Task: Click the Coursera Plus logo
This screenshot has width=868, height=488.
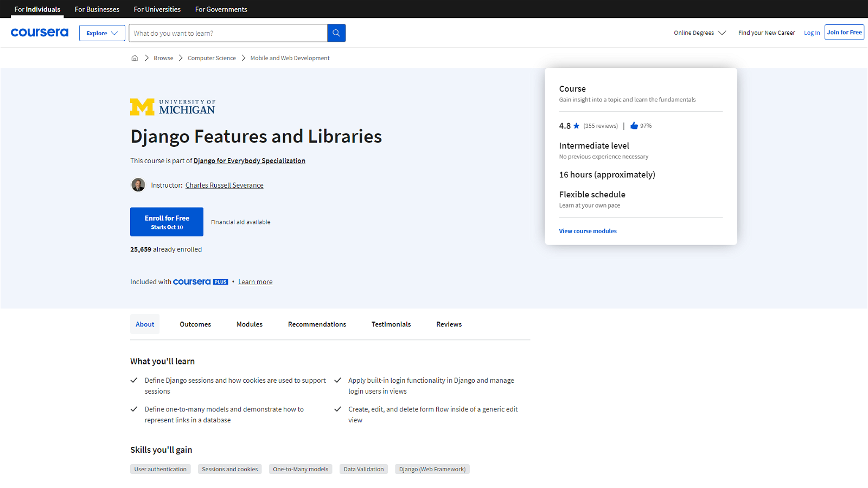Action: click(200, 282)
